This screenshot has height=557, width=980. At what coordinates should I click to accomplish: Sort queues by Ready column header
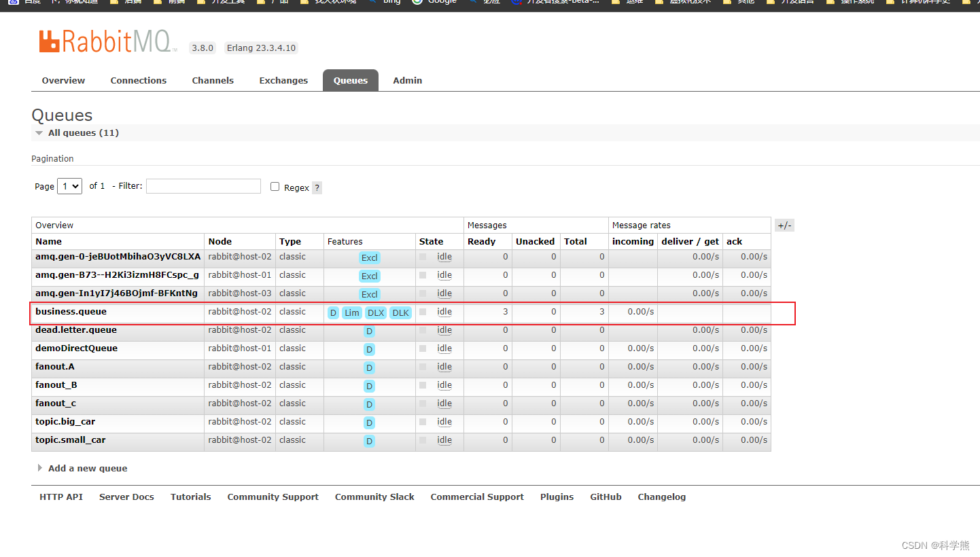(x=481, y=242)
